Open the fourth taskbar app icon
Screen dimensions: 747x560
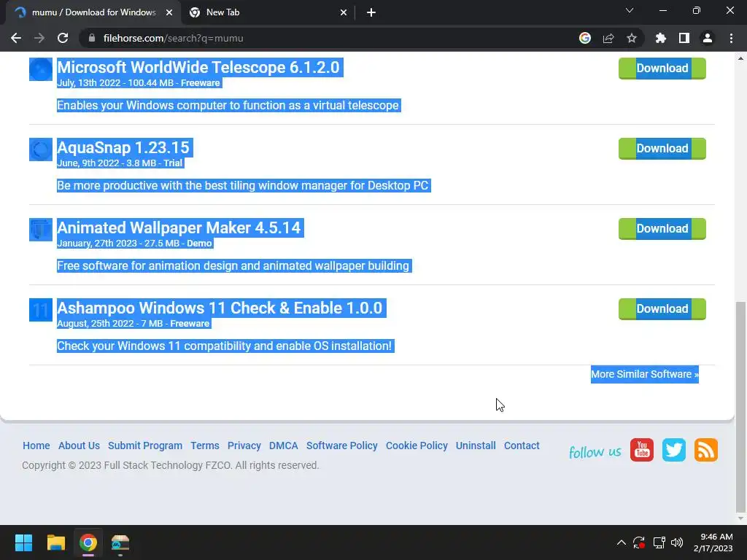120,542
